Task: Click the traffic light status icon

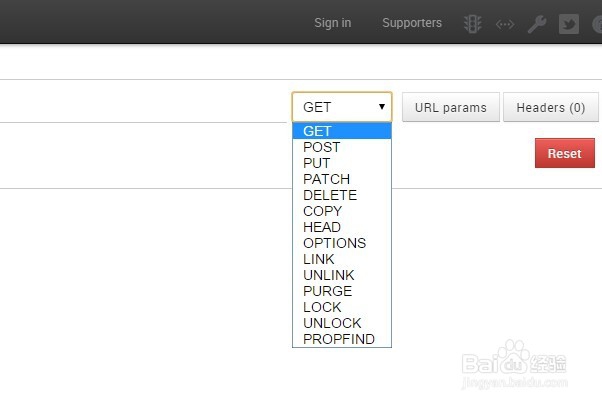Action: 473,23
